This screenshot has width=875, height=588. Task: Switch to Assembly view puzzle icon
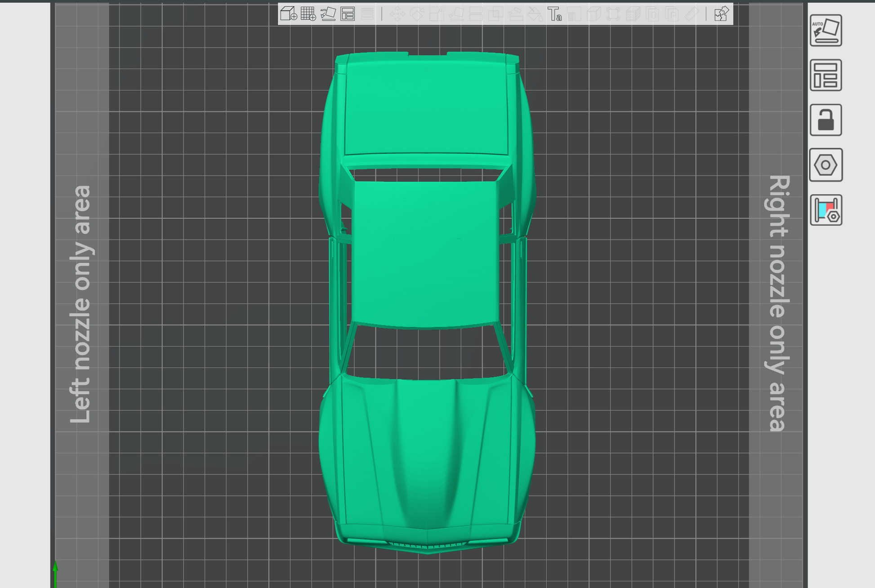pos(721,14)
